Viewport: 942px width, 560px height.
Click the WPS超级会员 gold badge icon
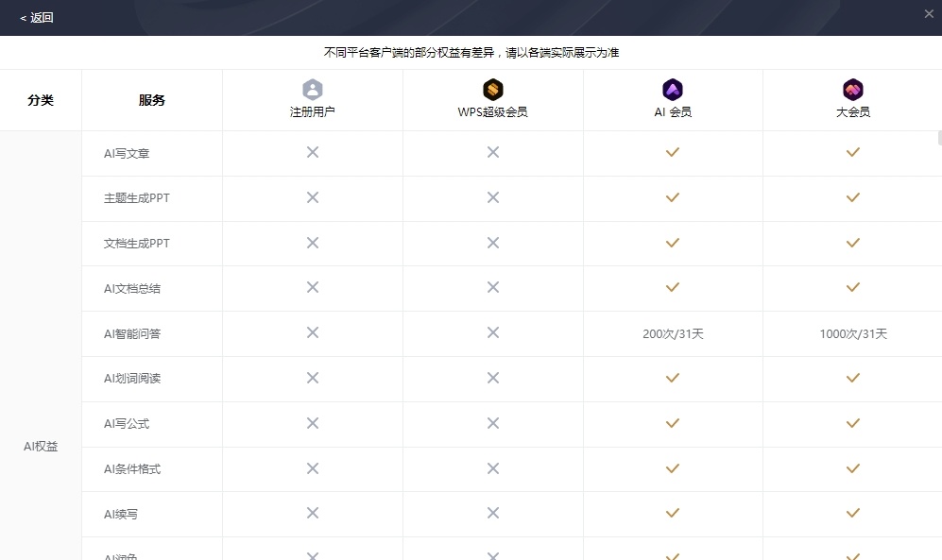coord(492,90)
